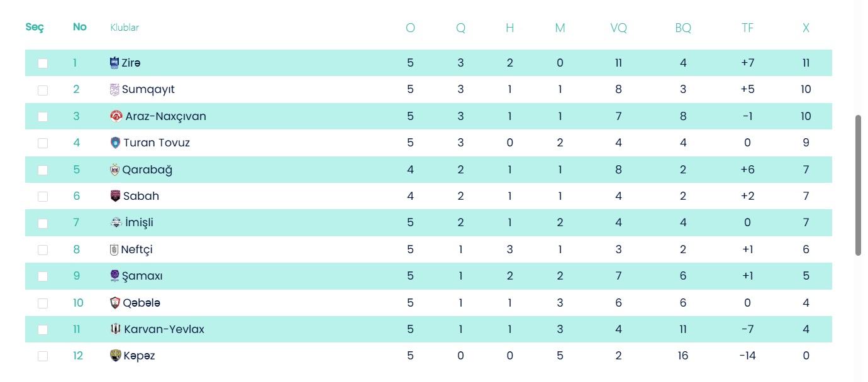Open the Qəbələ club name link
The image size is (868, 382).
coord(142,303)
